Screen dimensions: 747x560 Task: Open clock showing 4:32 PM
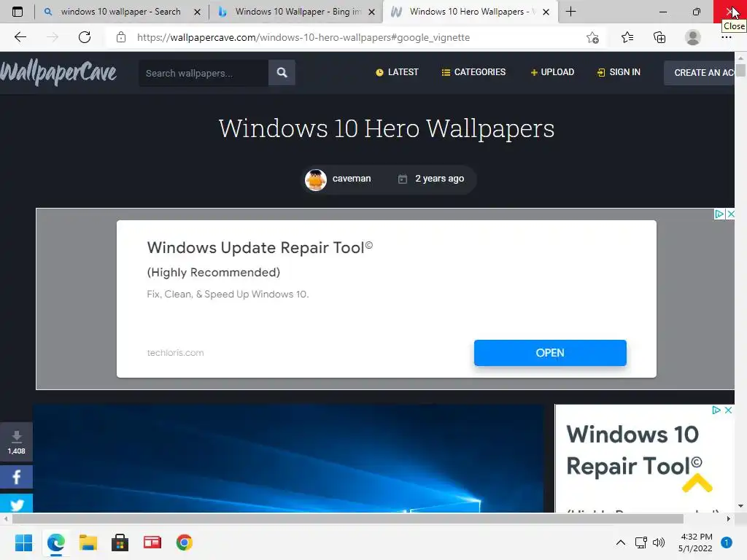695,542
